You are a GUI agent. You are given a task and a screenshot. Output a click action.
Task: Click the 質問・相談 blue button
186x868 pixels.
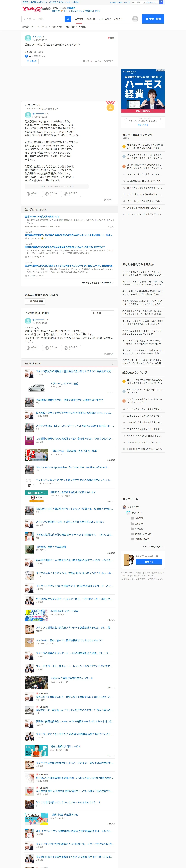[153, 19]
